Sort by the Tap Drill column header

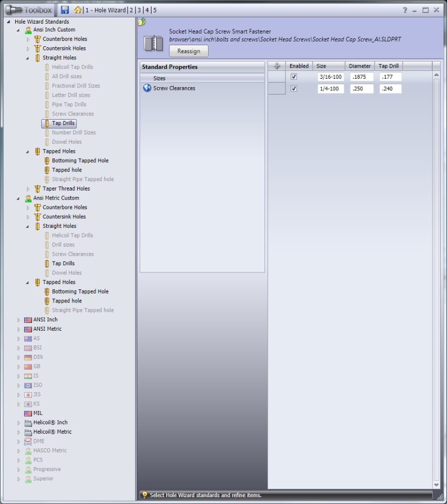[x=389, y=66]
